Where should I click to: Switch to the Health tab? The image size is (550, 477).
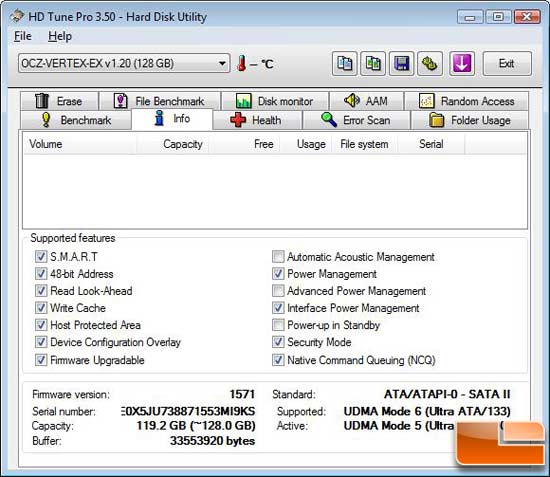[x=257, y=120]
